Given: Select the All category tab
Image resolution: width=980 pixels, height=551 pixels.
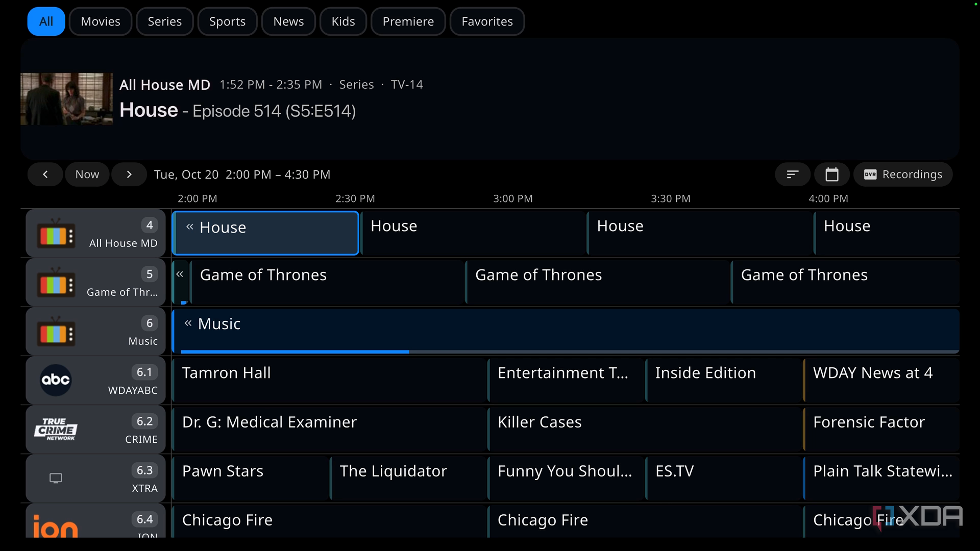Looking at the screenshot, I should pyautogui.click(x=46, y=21).
